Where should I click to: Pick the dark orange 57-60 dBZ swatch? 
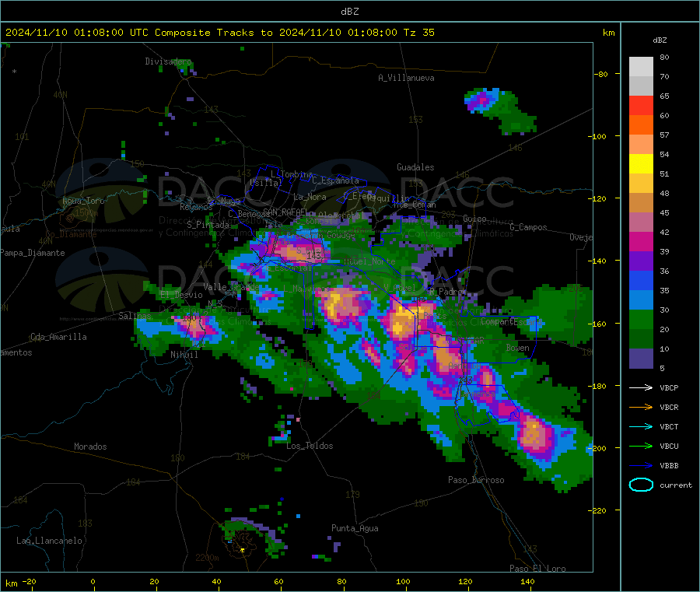641,125
